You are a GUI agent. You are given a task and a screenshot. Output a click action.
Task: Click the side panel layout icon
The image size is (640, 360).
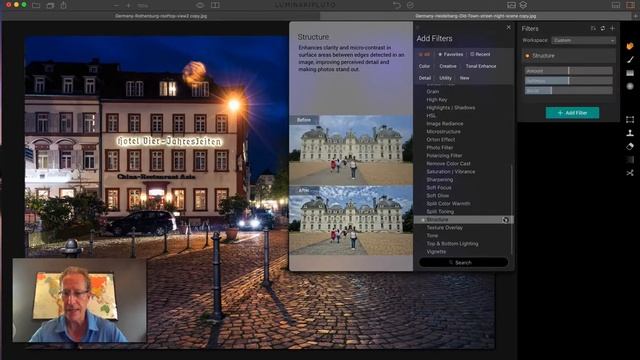click(x=630, y=5)
